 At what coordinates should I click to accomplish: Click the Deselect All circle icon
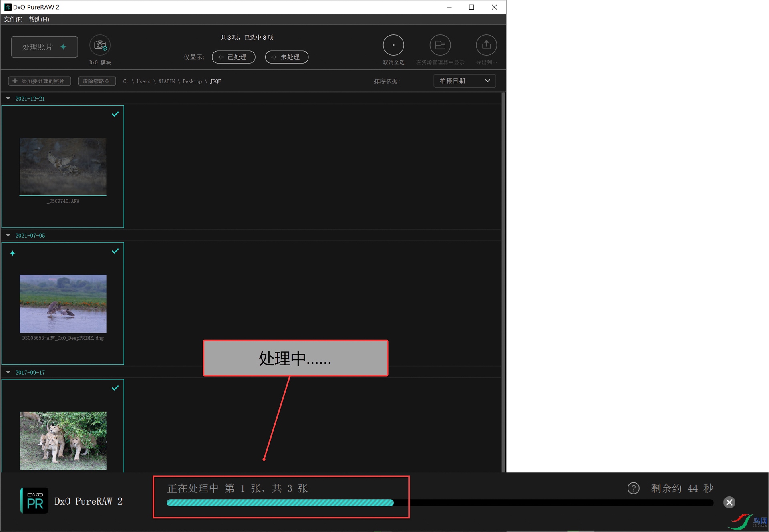[393, 45]
